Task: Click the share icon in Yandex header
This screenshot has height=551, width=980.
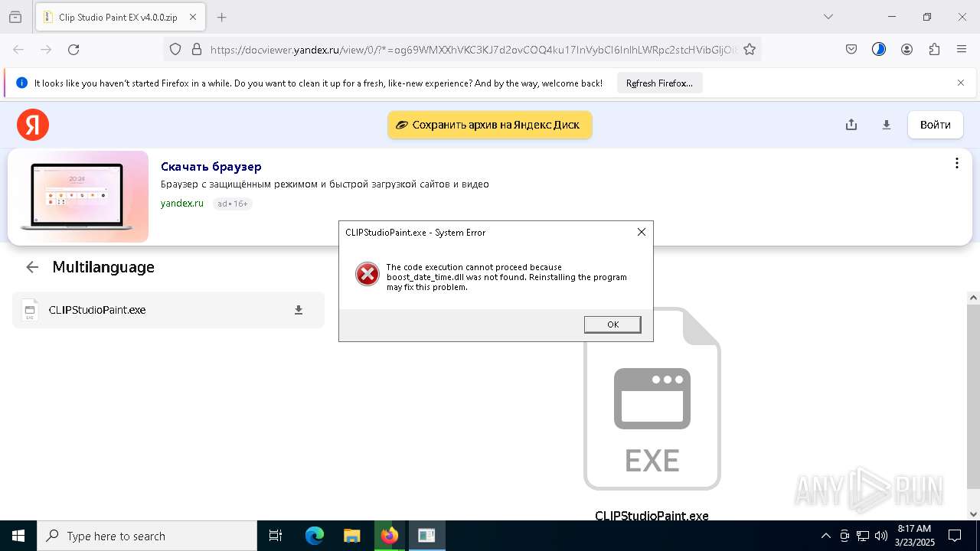Action: click(851, 125)
